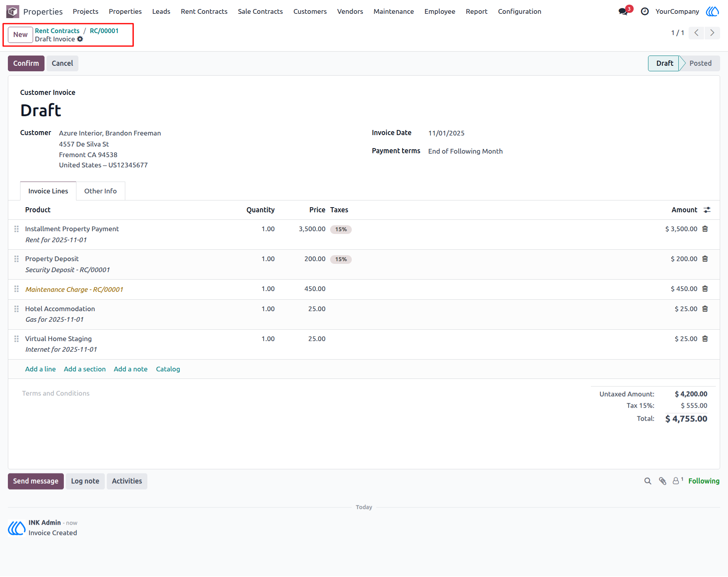Click the Add a section link
The height and width of the screenshot is (577, 728).
(x=85, y=369)
